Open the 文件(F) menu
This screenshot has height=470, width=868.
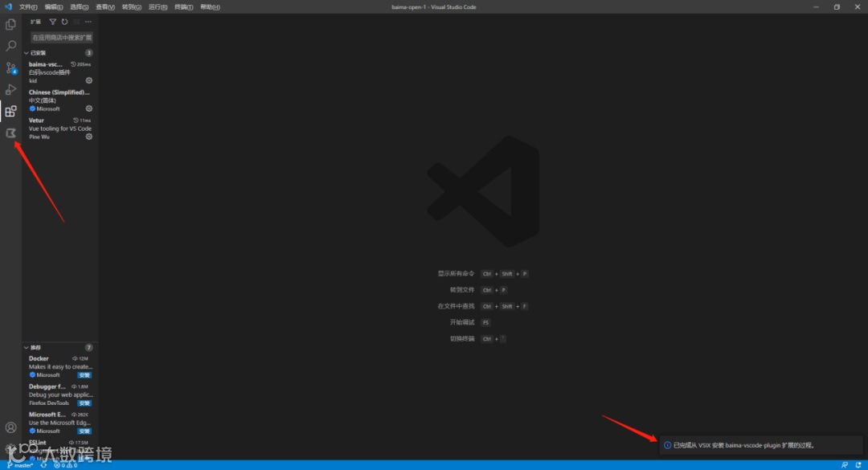point(28,6)
